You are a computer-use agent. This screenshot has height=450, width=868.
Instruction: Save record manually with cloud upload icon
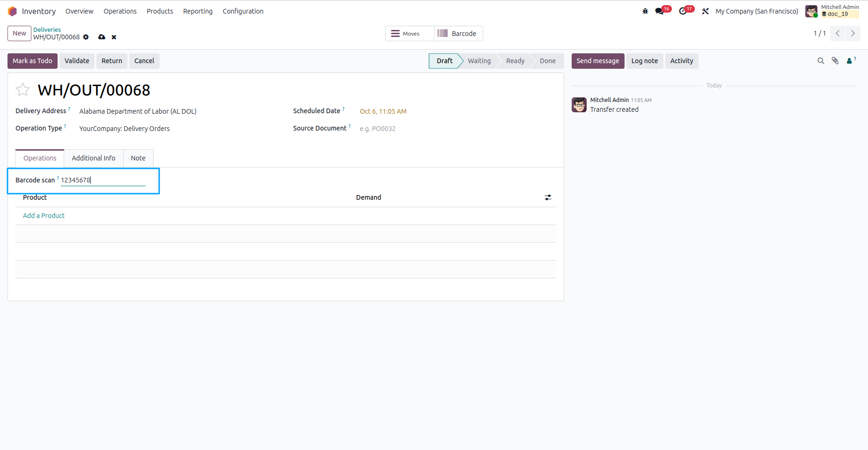102,37
